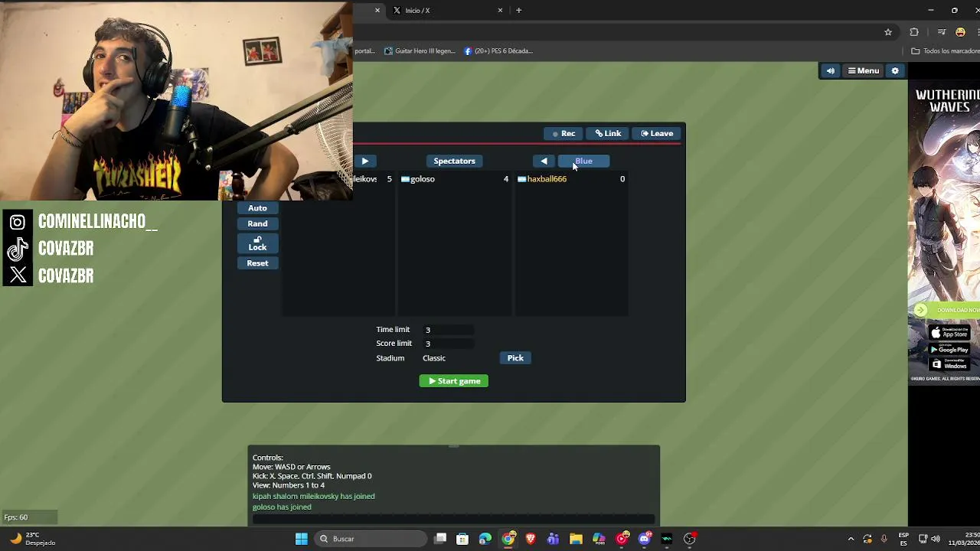The image size is (980, 551).
Task: Open a new browser tab
Action: tap(518, 11)
